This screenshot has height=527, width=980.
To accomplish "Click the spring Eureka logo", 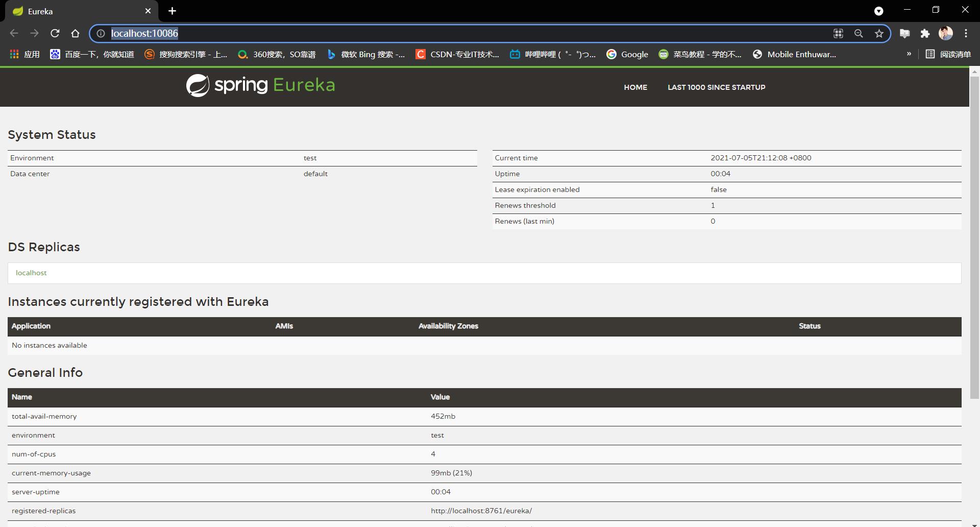I will point(260,85).
